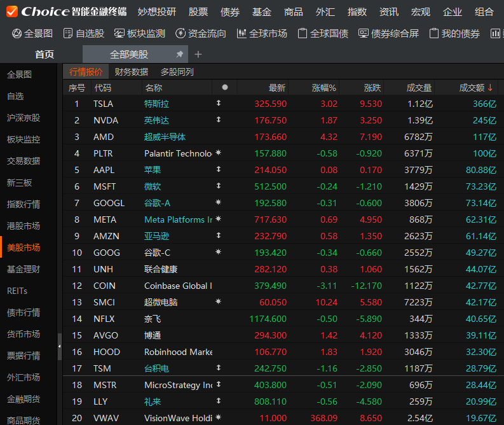This screenshot has height=425, width=504.
Task: Open 超威半导体 stock name link
Action: [x=165, y=137]
